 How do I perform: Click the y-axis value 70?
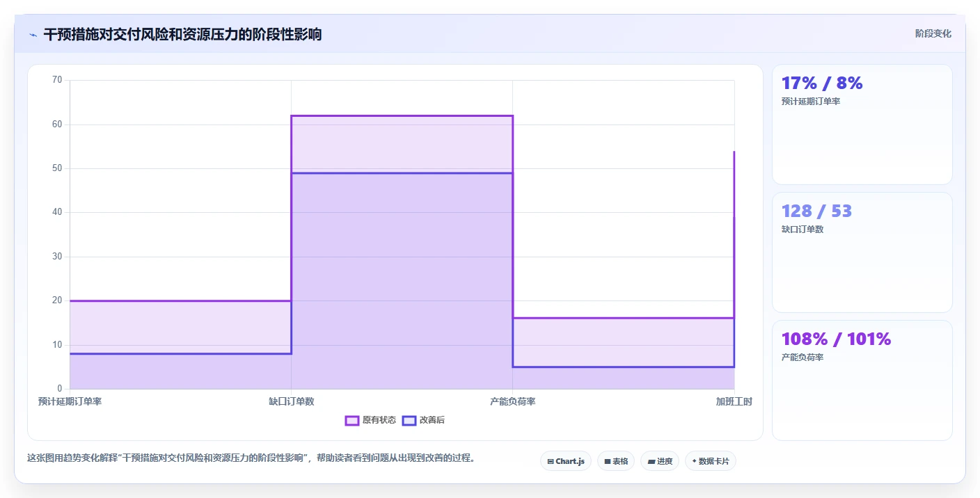tap(57, 80)
